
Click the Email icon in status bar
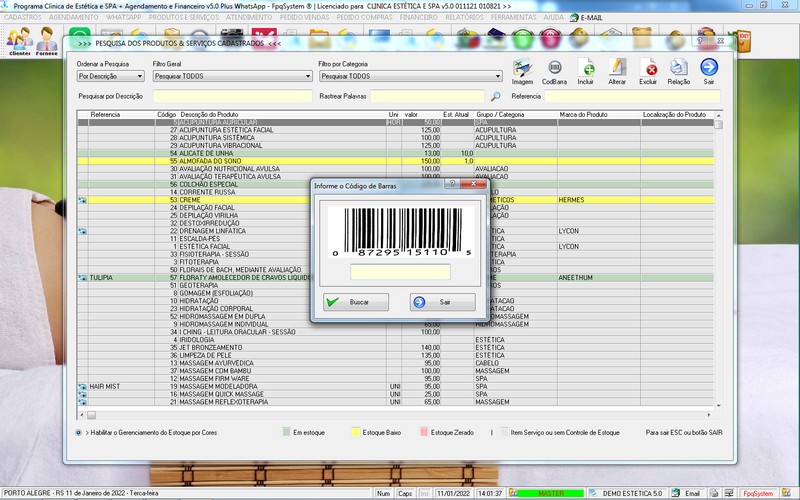(676, 493)
